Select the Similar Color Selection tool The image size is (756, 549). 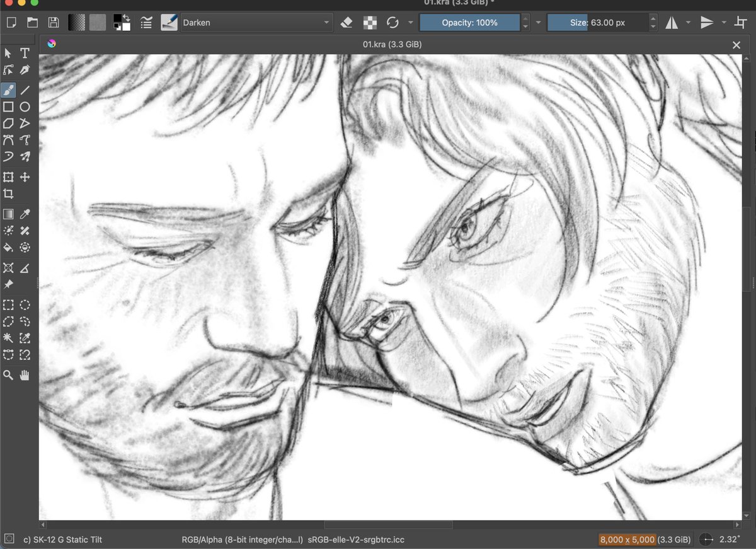coord(25,338)
